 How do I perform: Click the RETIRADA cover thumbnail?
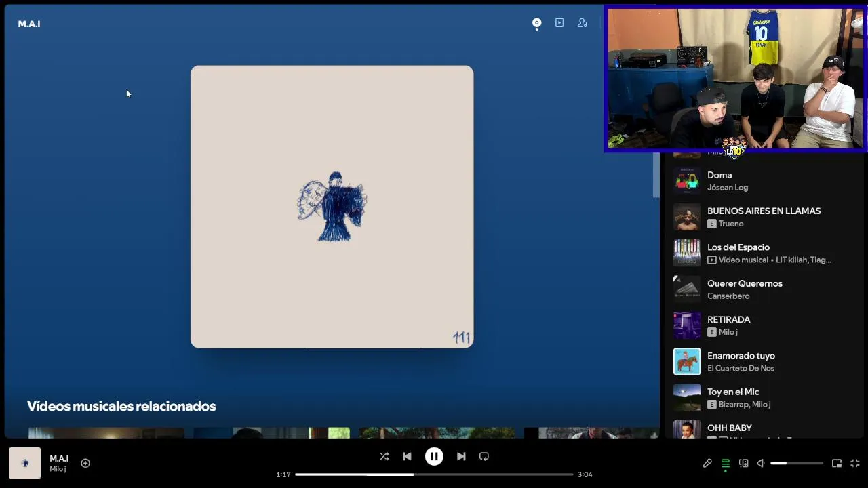687,325
